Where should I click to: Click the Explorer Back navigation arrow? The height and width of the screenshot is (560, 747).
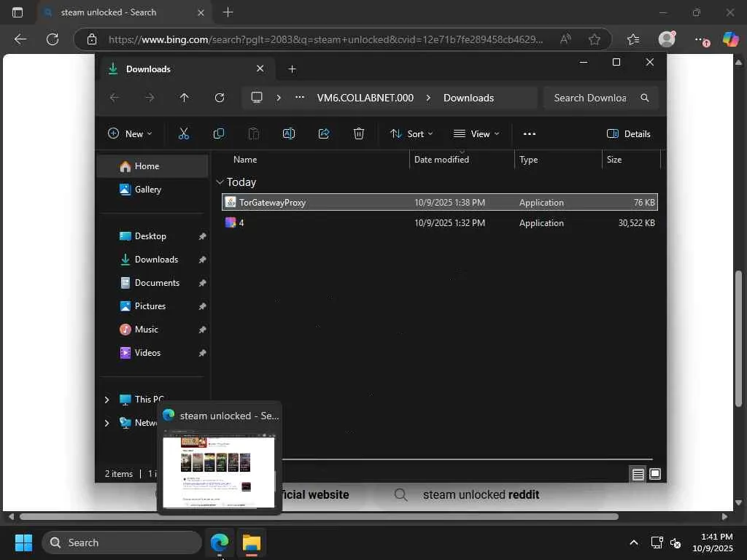click(x=115, y=98)
